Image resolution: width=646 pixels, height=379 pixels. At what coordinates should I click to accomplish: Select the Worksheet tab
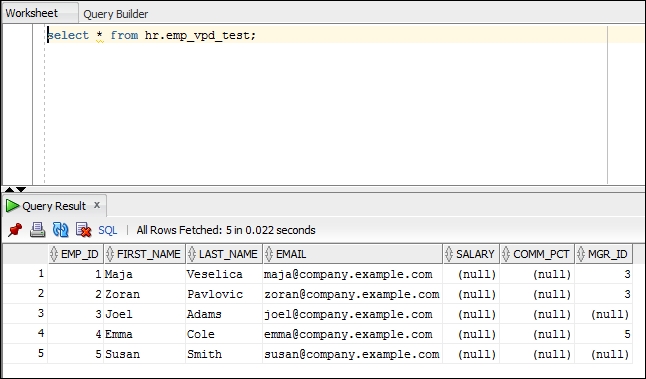32,13
